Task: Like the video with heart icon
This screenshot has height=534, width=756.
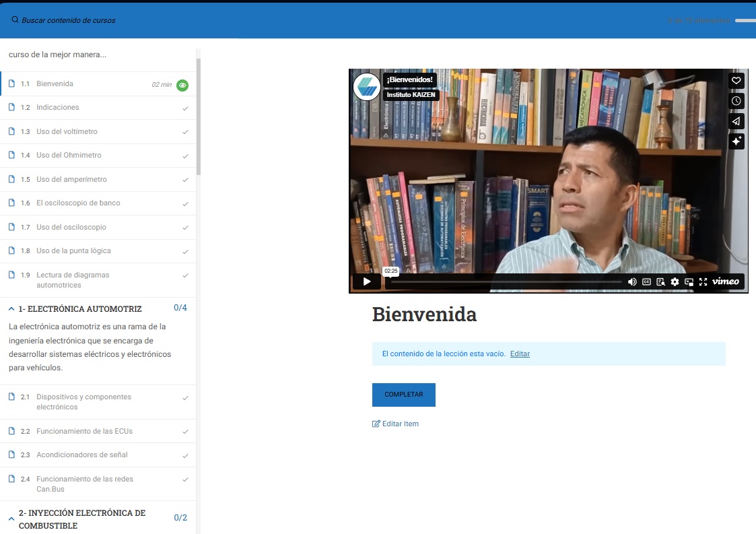Action: tap(736, 81)
